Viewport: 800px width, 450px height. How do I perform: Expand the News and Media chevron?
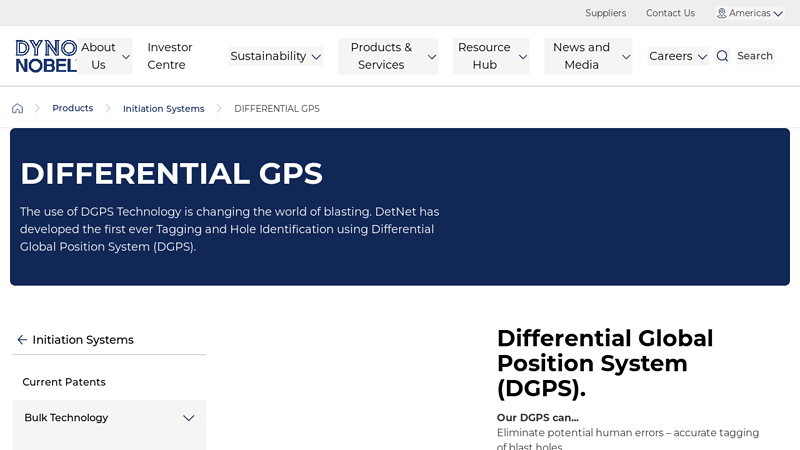626,57
